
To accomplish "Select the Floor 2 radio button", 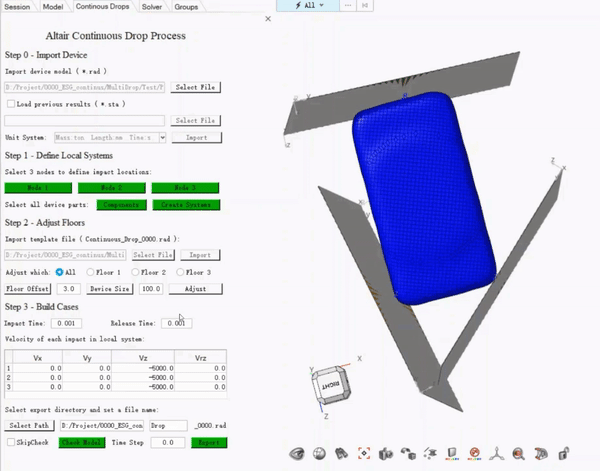I will pos(135,272).
